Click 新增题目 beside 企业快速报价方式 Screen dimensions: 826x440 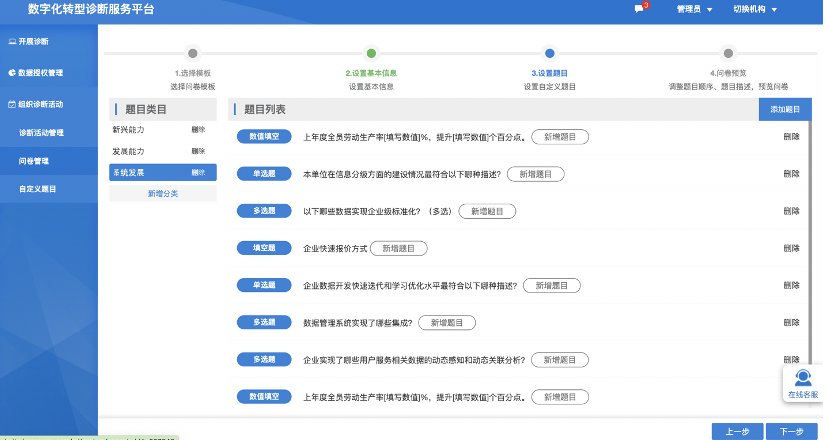[x=399, y=248]
